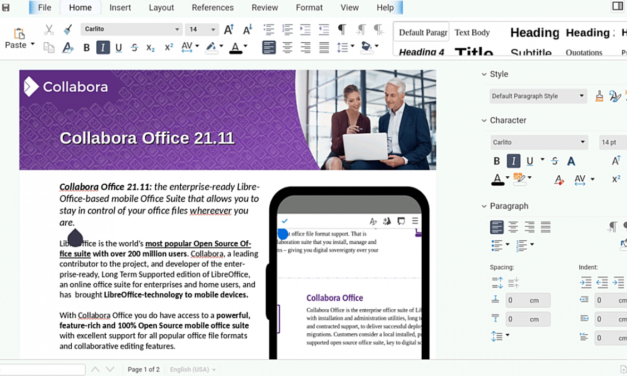
Task: Apply font color with the underlined A in toolbar
Action: point(236,48)
